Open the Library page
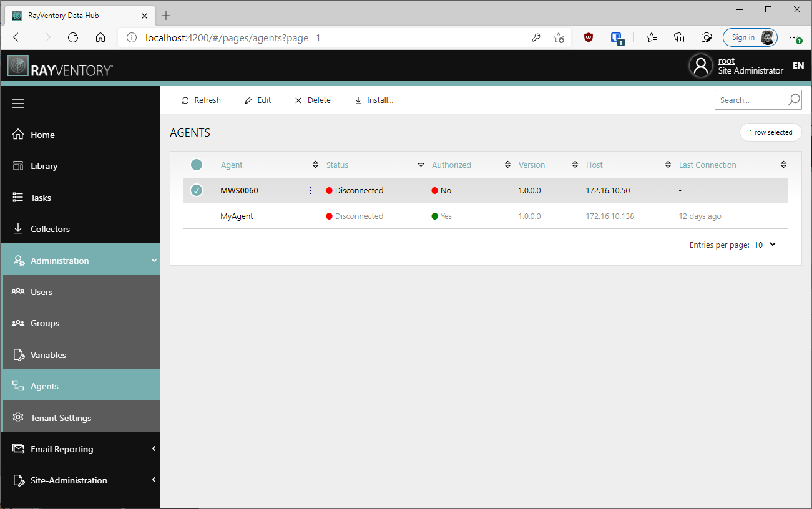Viewport: 812px width, 509px height. (x=44, y=166)
